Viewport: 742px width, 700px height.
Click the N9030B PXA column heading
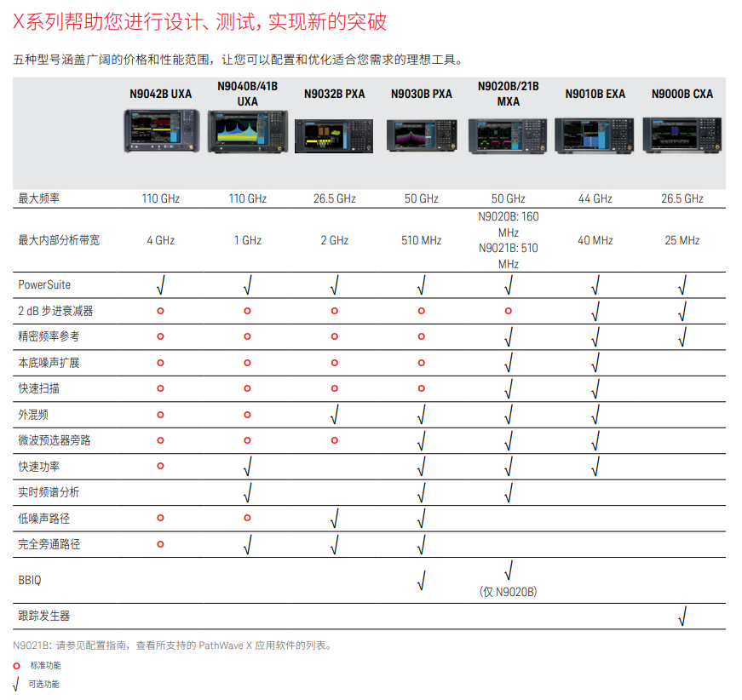click(421, 94)
